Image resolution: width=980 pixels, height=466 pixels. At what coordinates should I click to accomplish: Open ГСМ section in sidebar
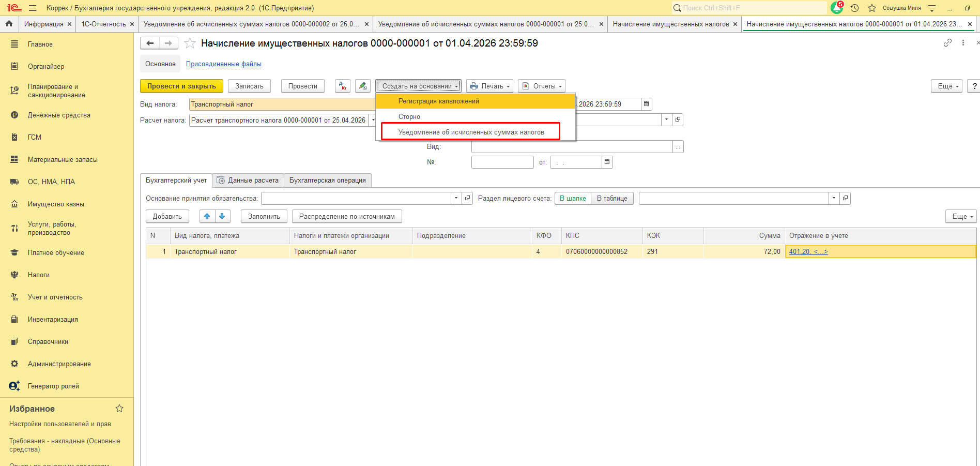pos(35,137)
